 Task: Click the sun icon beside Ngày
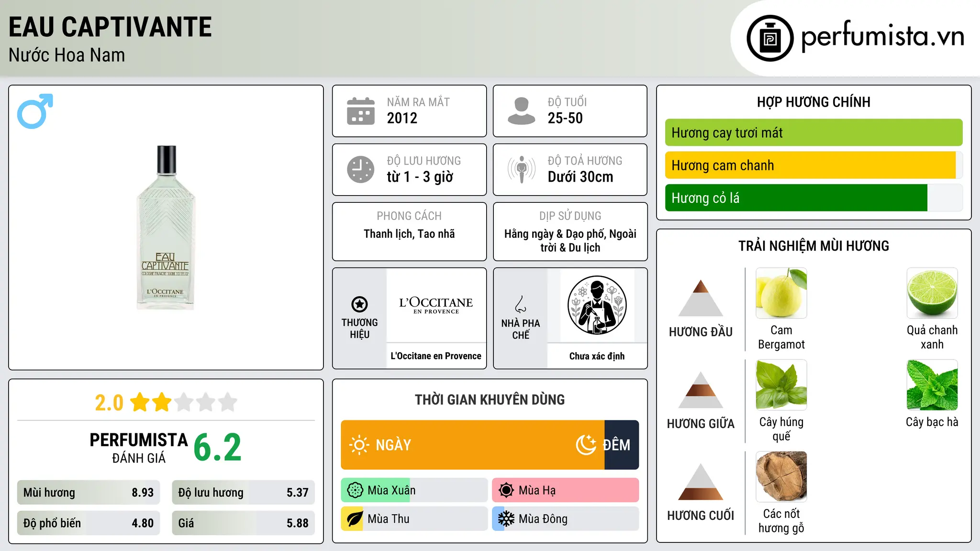(x=359, y=445)
